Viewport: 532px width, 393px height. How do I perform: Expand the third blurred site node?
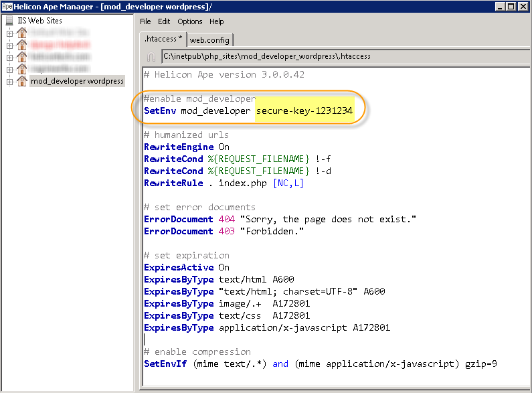pos(9,58)
